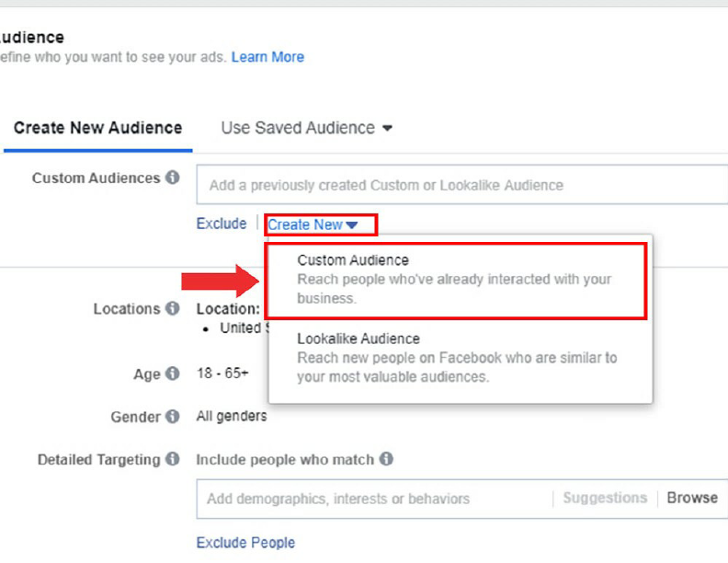Choose Lookalike Audience menu option
Viewport: 728px width, 563px height.
coord(460,358)
